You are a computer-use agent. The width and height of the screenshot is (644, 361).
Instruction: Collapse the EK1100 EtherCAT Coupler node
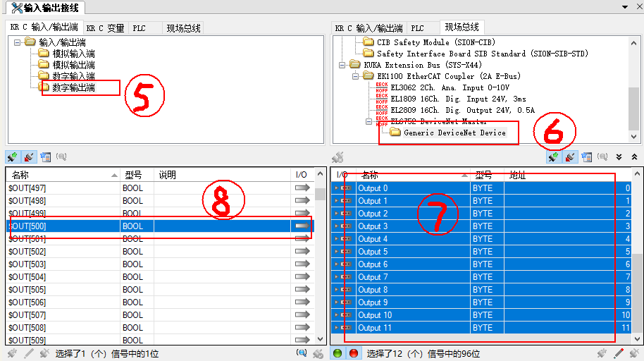(355, 76)
